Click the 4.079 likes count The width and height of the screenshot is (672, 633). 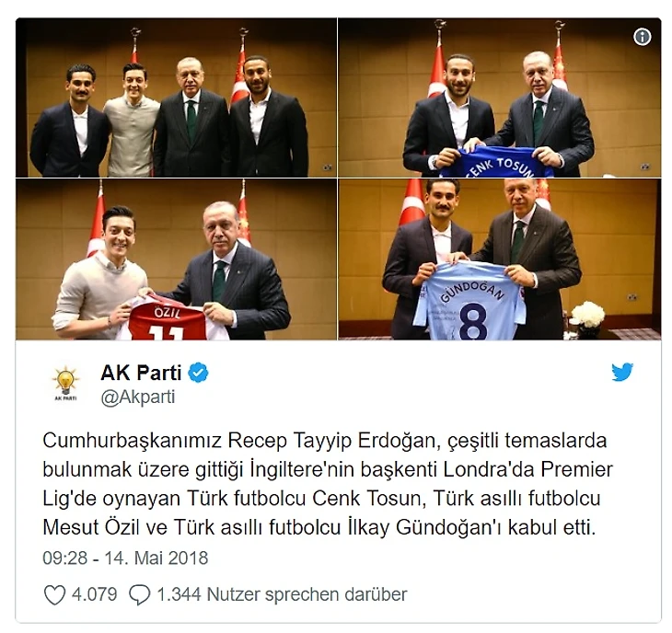94,594
